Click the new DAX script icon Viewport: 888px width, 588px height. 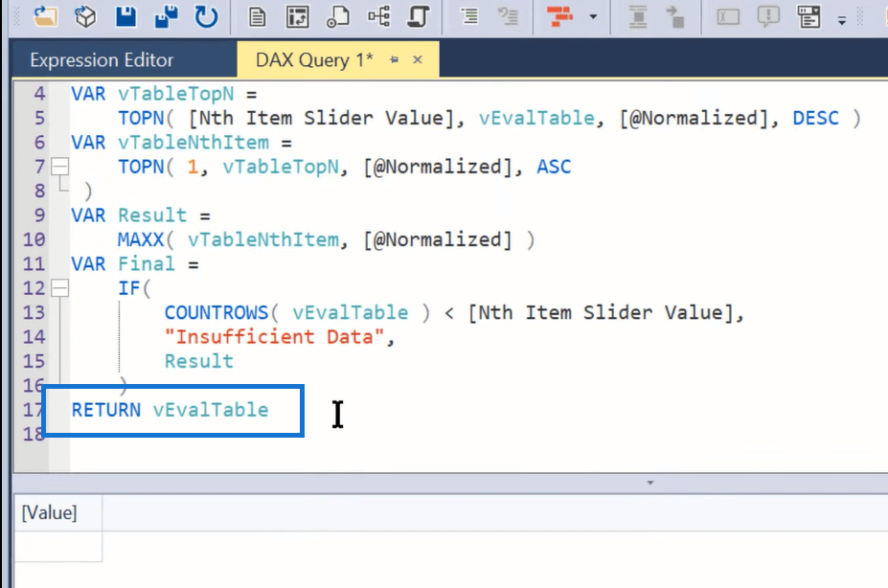click(x=338, y=16)
